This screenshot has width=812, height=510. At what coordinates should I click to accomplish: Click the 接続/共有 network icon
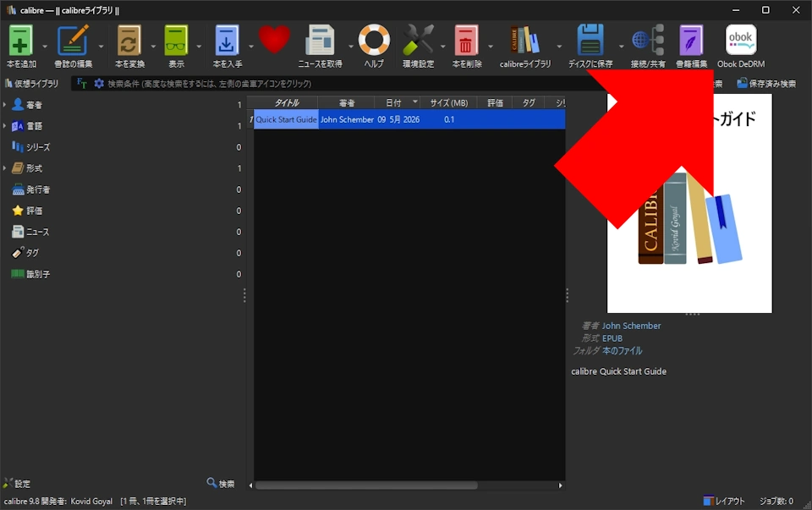click(x=648, y=41)
